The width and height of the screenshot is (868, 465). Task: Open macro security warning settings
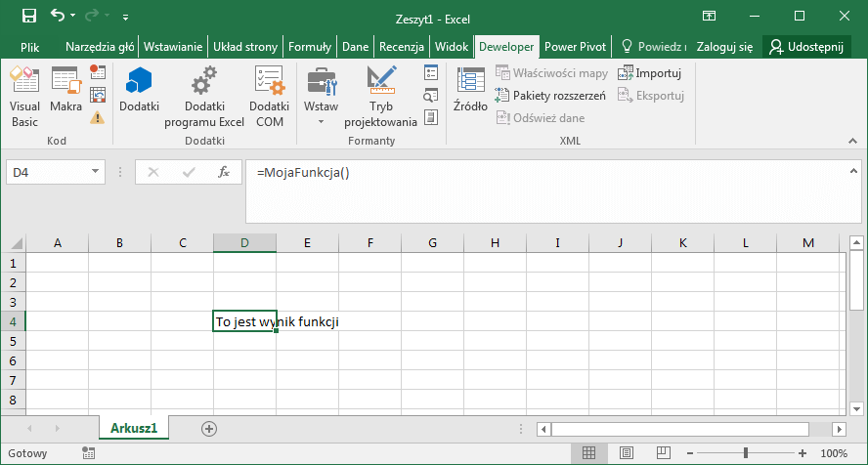click(98, 117)
